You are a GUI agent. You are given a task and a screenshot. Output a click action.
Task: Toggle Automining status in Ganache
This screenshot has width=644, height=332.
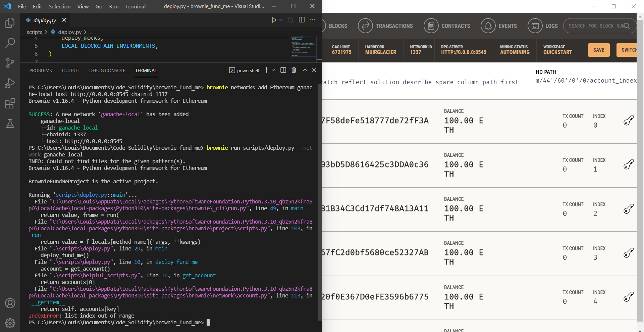pos(514,50)
